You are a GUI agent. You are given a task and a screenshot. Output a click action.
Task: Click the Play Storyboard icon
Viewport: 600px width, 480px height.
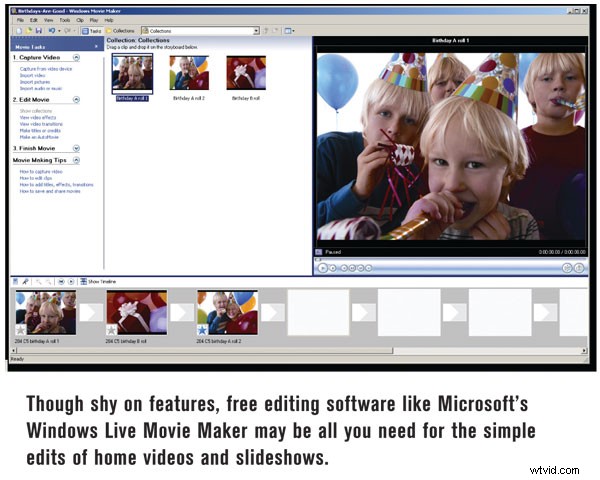tap(71, 282)
